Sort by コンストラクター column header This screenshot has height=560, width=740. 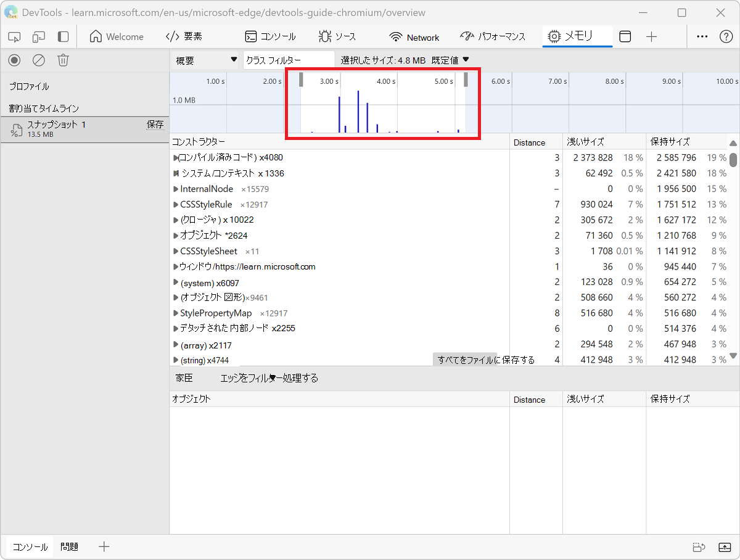pyautogui.click(x=340, y=142)
